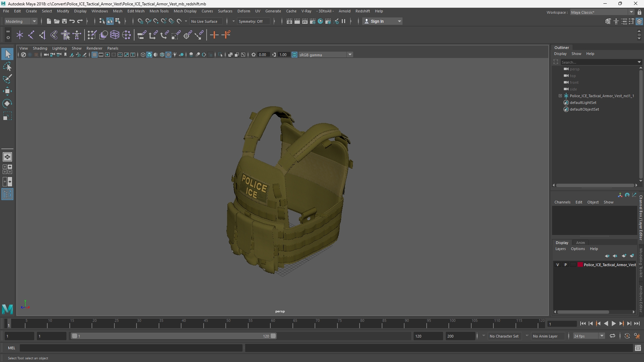This screenshot has height=362, width=644.
Task: Toggle Auto Keyframe button
Action: click(627, 336)
